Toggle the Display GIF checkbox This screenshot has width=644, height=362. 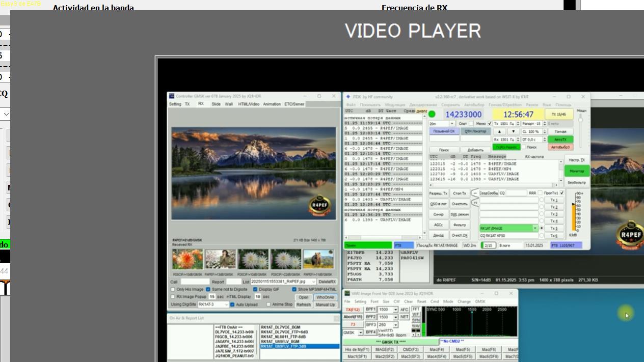(x=255, y=289)
